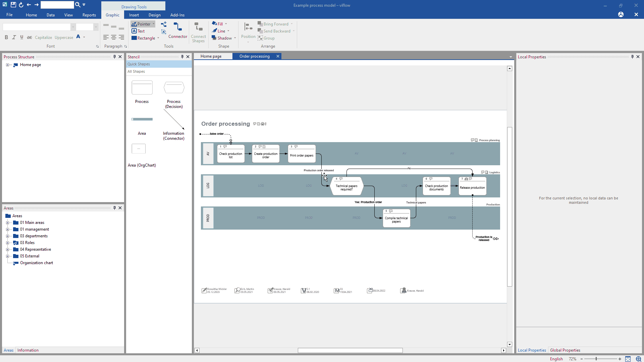644x362 pixels.
Task: Click the Undo icon
Action: (x=21, y=5)
